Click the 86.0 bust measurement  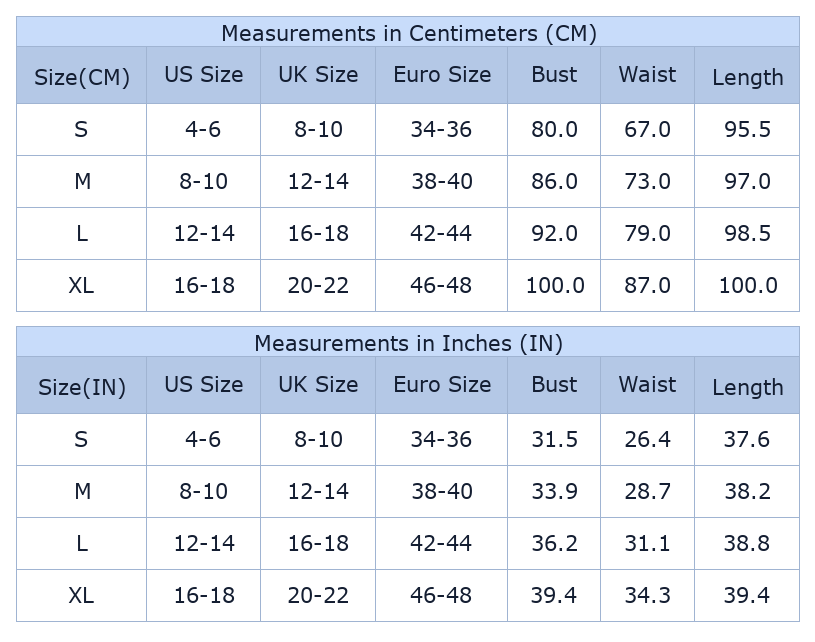click(x=554, y=182)
